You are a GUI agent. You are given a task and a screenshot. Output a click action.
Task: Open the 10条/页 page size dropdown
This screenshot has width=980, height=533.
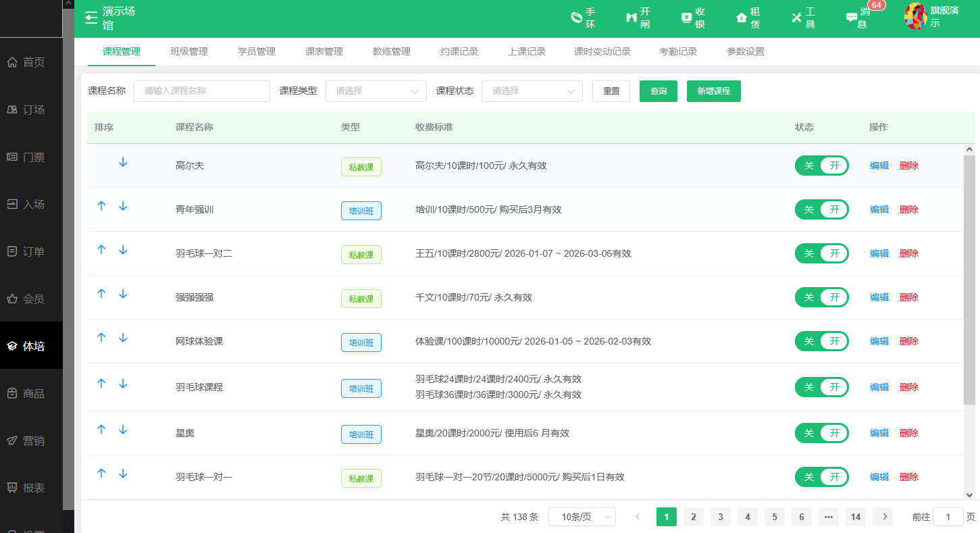point(582,516)
